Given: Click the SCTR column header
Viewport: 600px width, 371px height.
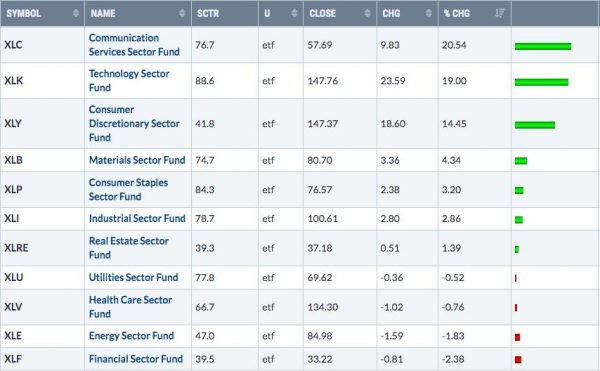Looking at the screenshot, I should click(225, 13).
